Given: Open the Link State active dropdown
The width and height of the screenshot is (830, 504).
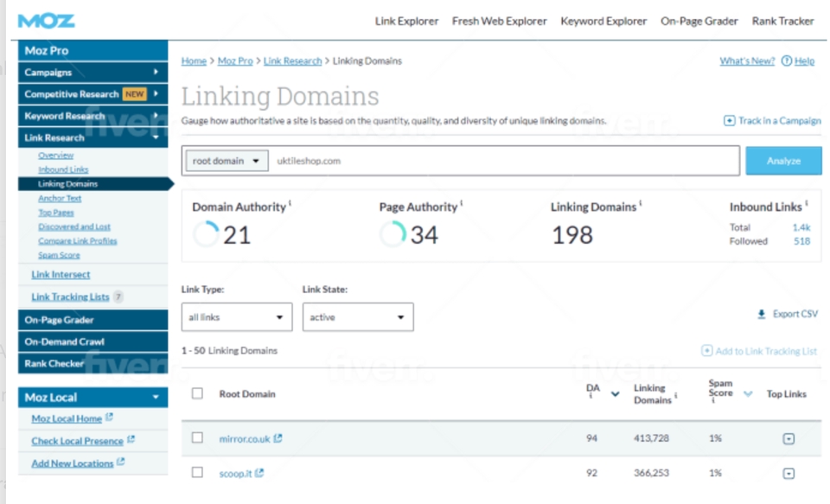Looking at the screenshot, I should pos(358,317).
